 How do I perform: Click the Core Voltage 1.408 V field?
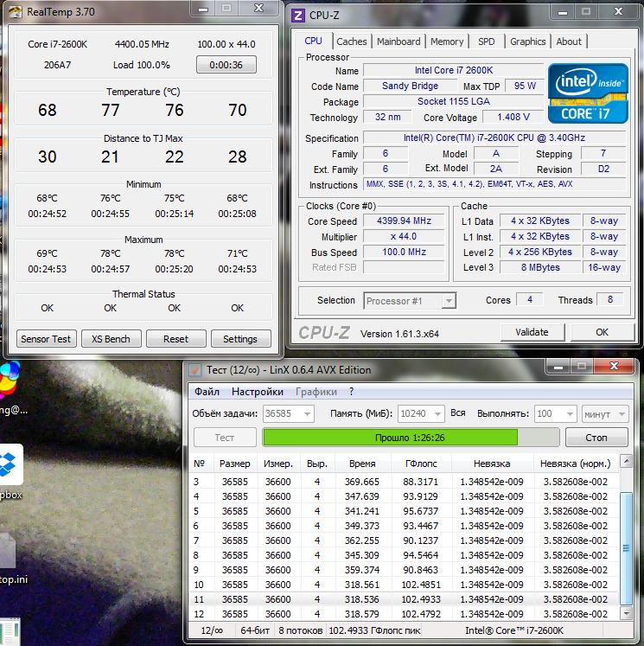pos(513,117)
